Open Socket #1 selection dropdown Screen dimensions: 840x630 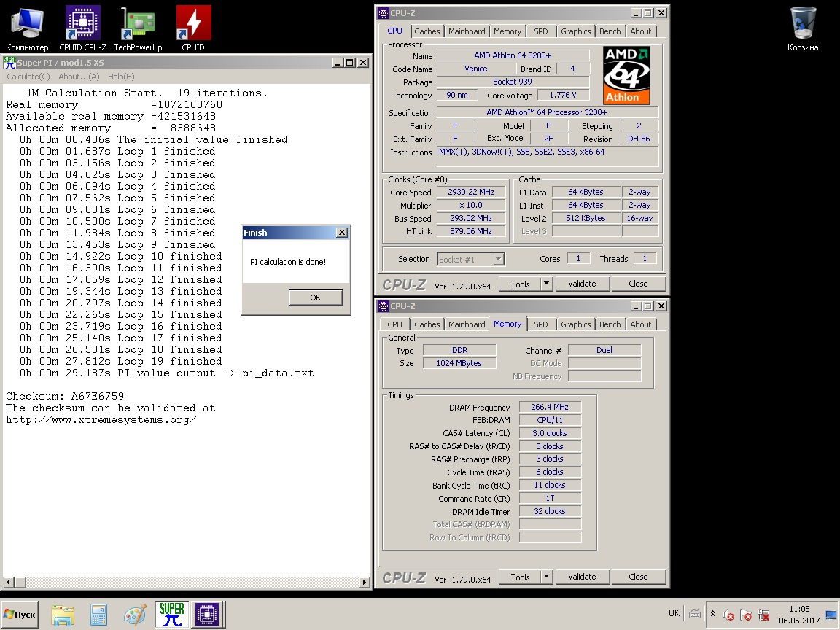(471, 260)
